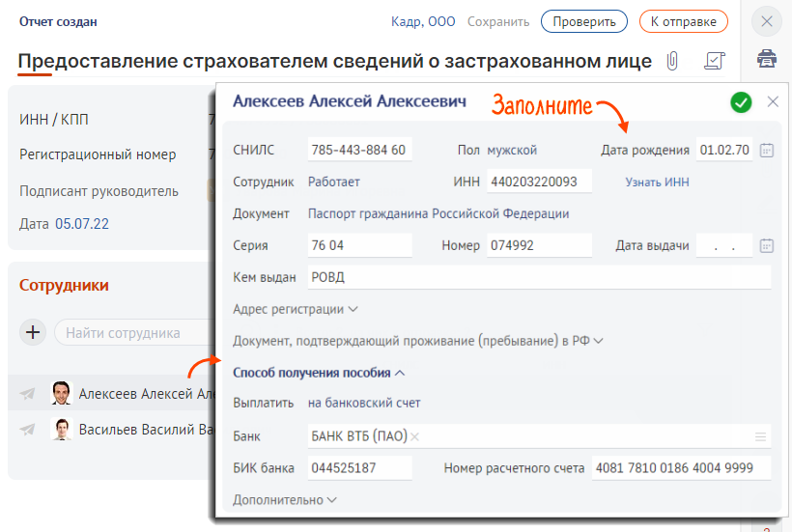
Task: Click the Узнать ИНН link
Action: point(657,182)
